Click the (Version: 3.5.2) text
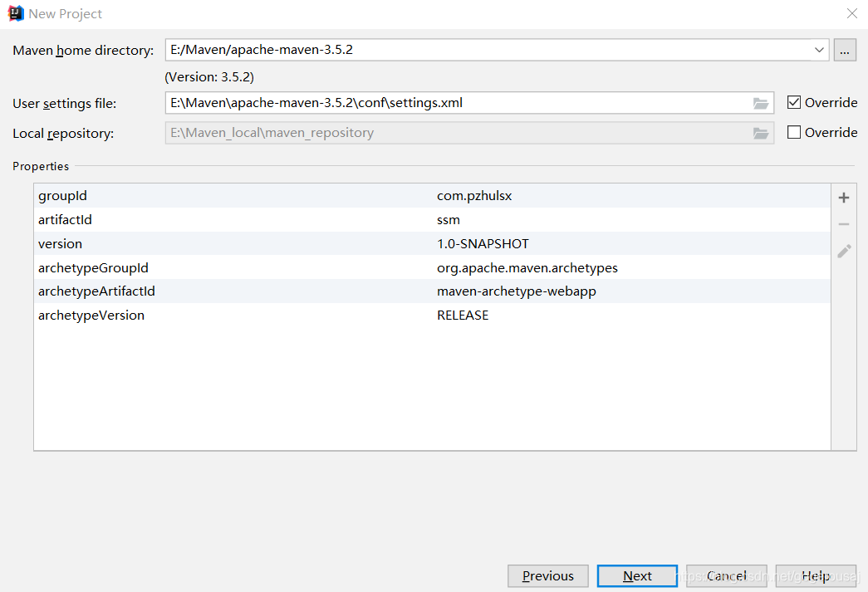 209,77
